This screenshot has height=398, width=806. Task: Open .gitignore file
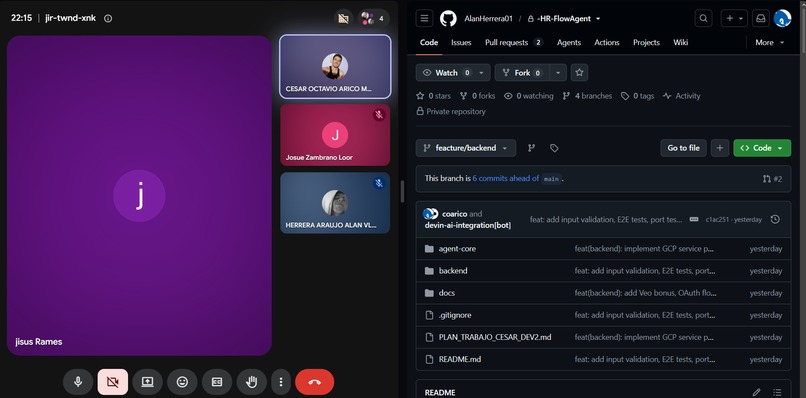click(455, 315)
